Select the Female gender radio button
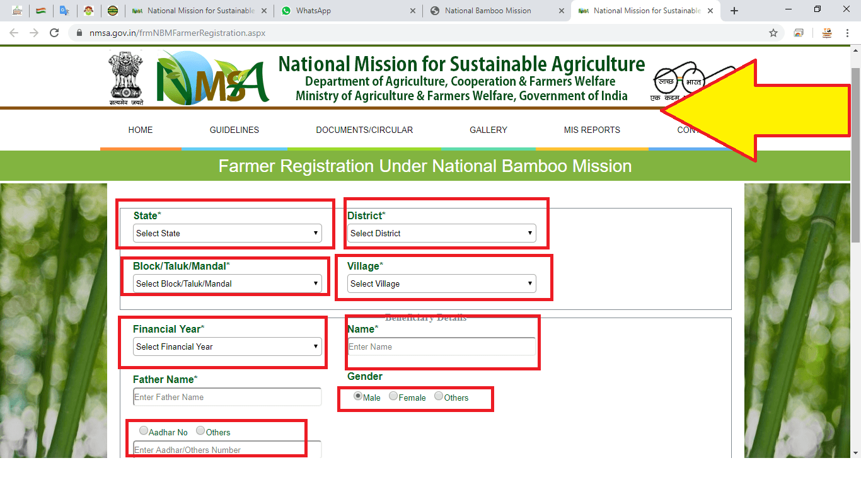This screenshot has height=504, width=861. (393, 396)
